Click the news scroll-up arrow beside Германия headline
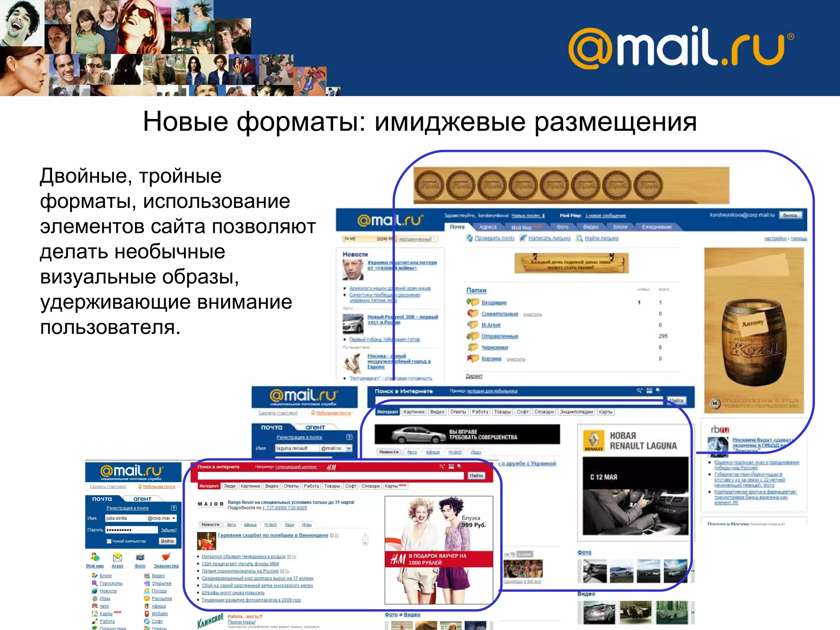This screenshot has width=840, height=630. (x=365, y=535)
